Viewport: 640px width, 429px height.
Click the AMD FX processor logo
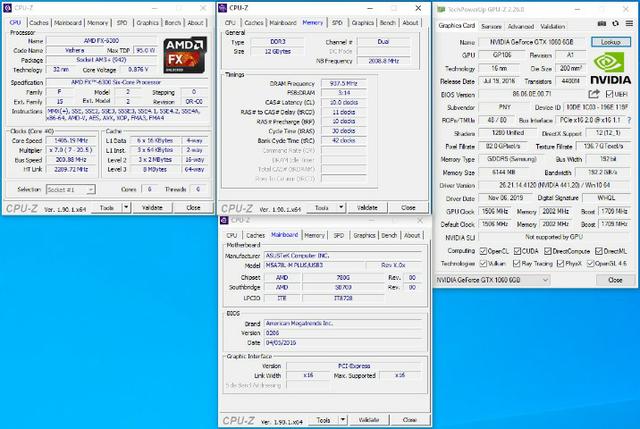click(x=185, y=56)
